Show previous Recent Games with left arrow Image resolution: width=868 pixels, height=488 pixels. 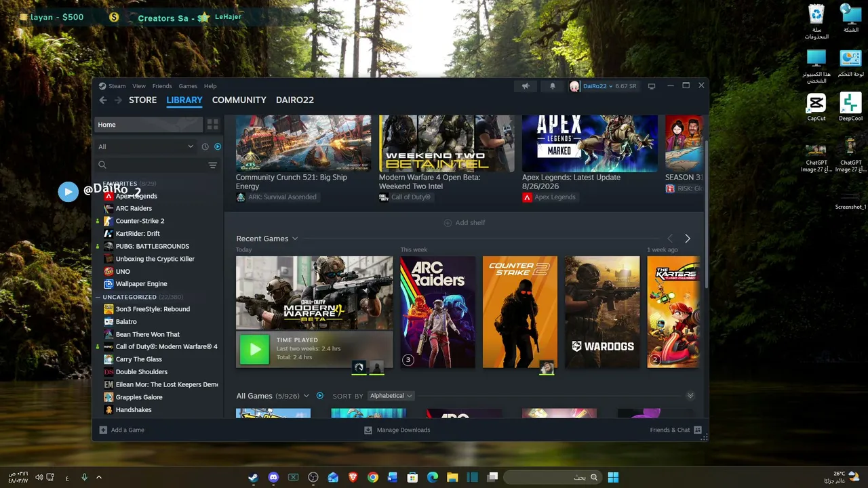(x=670, y=239)
